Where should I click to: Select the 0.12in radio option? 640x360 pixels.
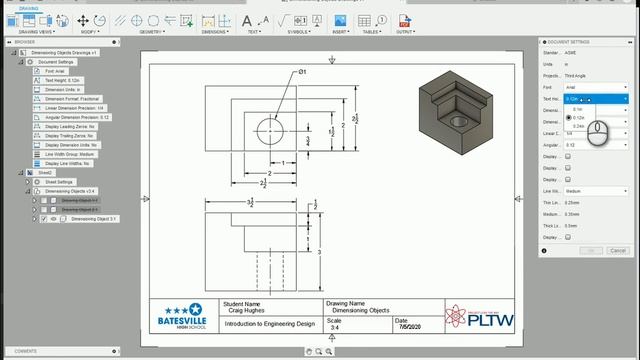[569, 118]
